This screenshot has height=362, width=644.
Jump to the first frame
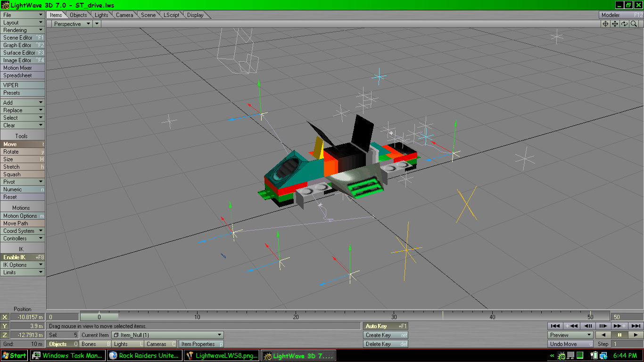(x=555, y=326)
